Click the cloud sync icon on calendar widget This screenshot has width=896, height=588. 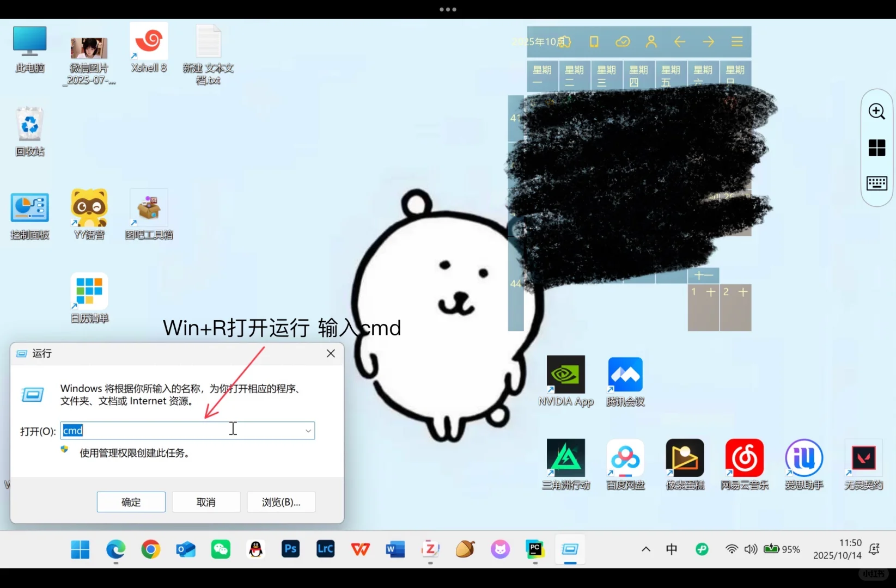click(x=623, y=41)
